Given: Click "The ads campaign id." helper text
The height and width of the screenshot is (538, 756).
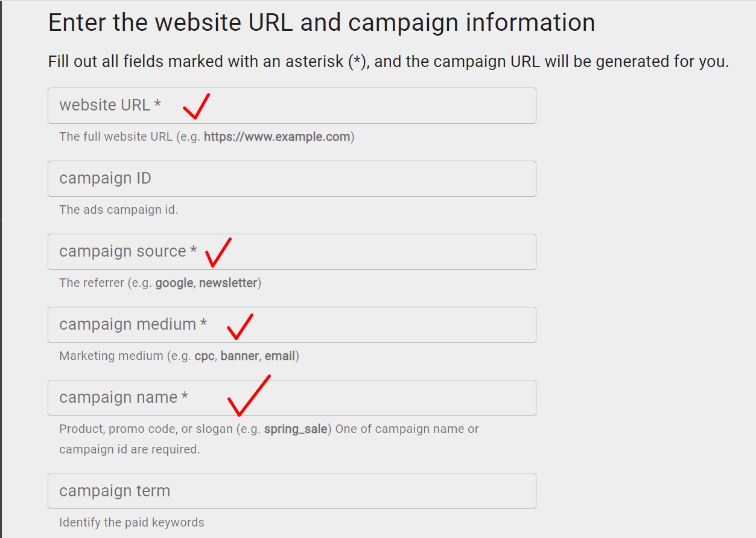Looking at the screenshot, I should (x=118, y=210).
